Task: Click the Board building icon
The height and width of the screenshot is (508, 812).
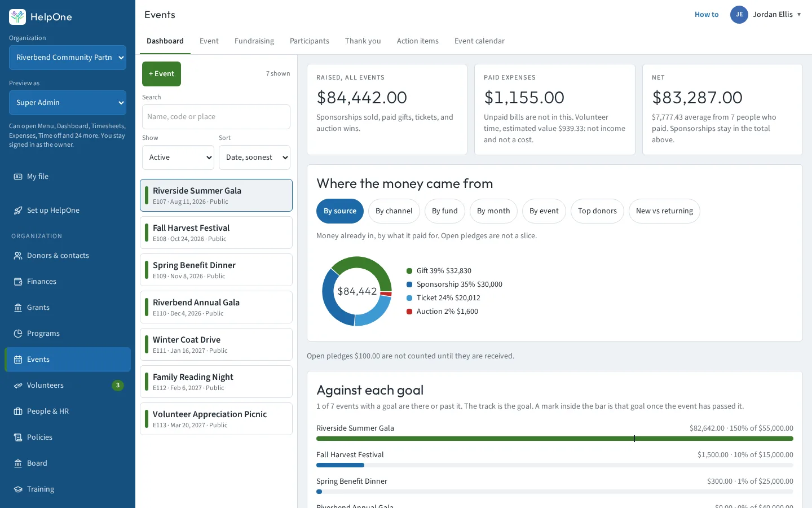Action: point(18,463)
